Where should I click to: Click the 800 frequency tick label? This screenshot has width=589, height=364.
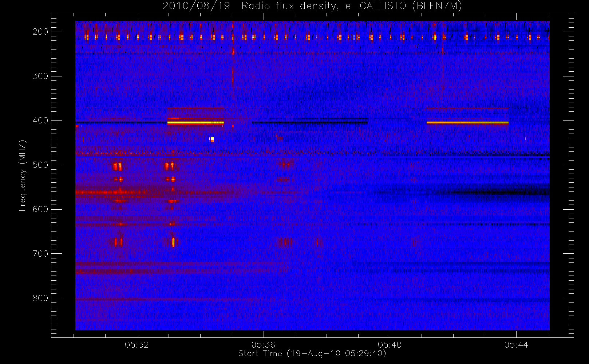[x=40, y=298]
